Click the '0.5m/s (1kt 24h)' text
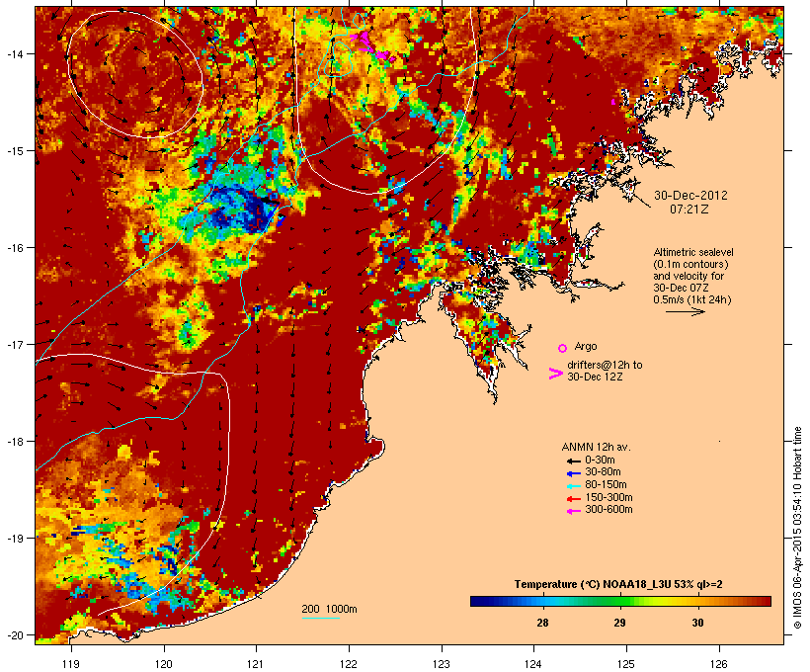 point(692,299)
